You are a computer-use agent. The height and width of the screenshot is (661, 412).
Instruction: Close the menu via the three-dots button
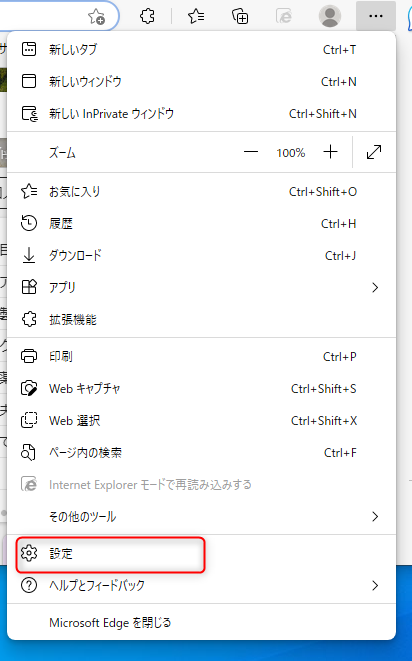click(x=376, y=16)
